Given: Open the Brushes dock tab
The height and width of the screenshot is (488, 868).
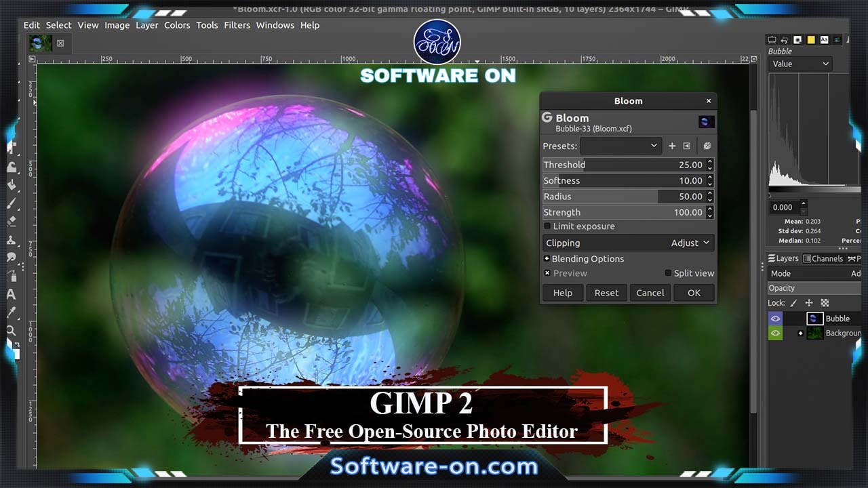Looking at the screenshot, I should pyautogui.click(x=797, y=40).
